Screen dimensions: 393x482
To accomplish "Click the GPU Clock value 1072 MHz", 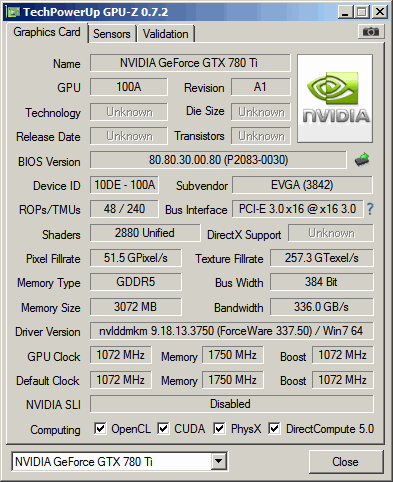I will 121,355.
